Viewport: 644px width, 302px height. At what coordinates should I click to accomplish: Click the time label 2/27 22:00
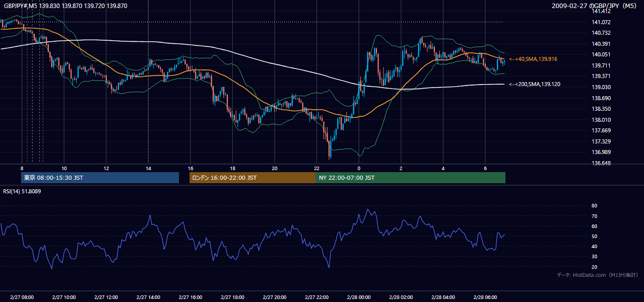[x=316, y=297]
